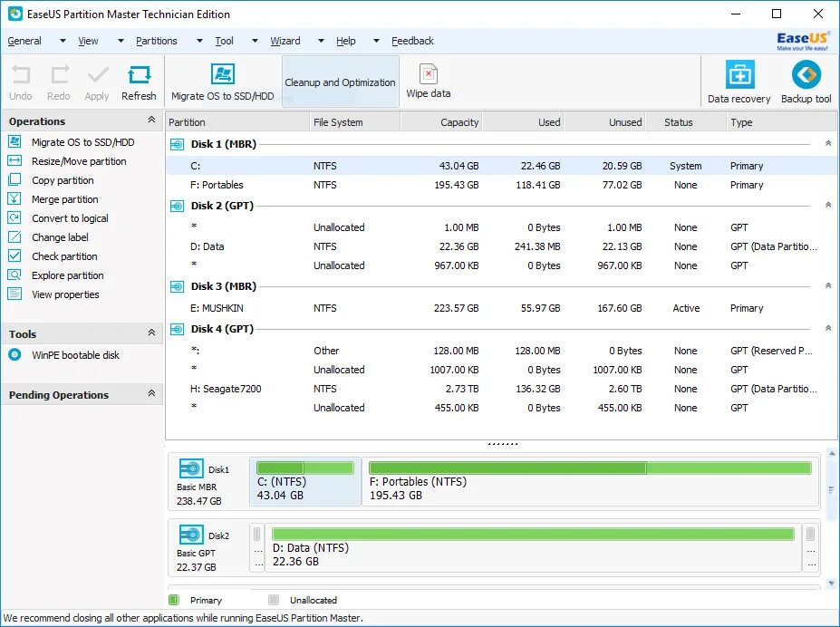Open the Feedback menu item
This screenshot has width=840, height=627.
(412, 41)
